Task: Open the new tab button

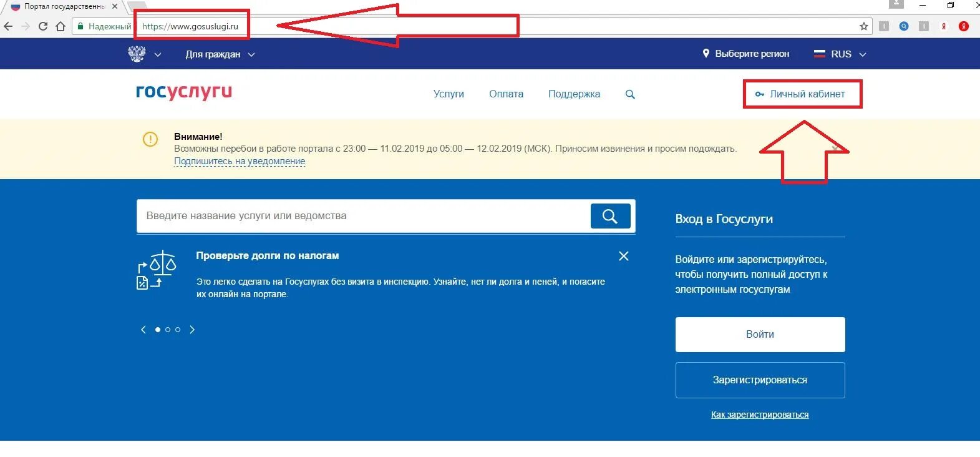Action: [x=137, y=6]
